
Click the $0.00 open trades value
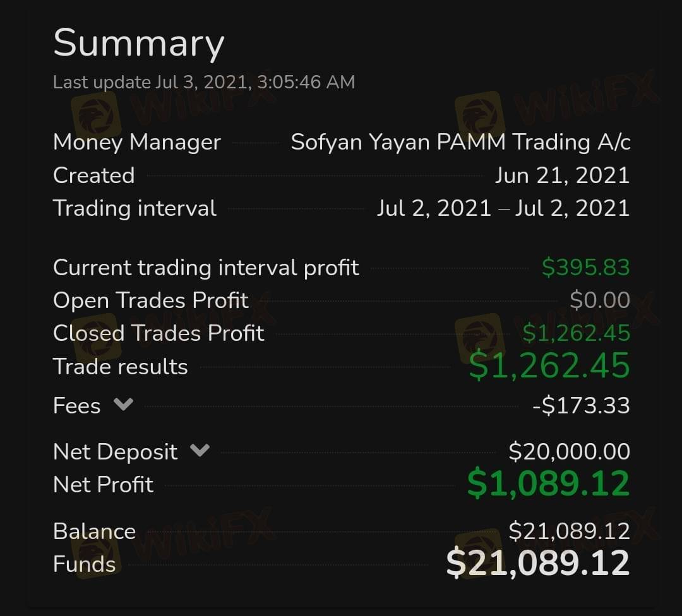pyautogui.click(x=599, y=300)
